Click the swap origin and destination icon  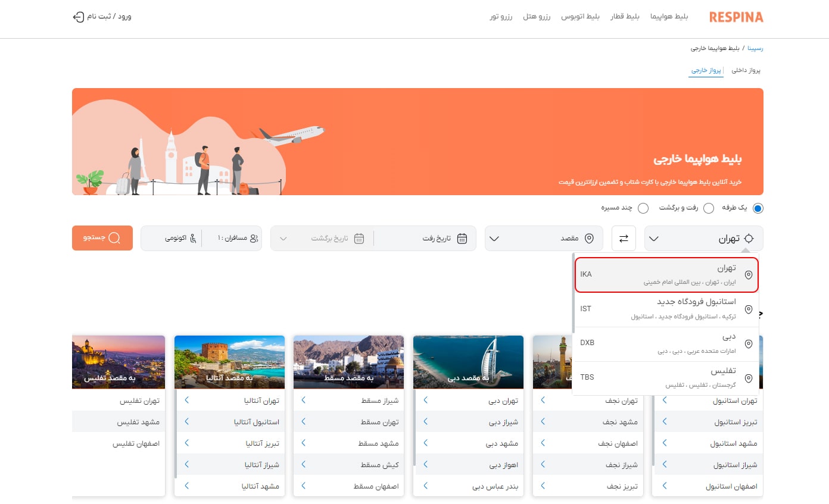624,238
